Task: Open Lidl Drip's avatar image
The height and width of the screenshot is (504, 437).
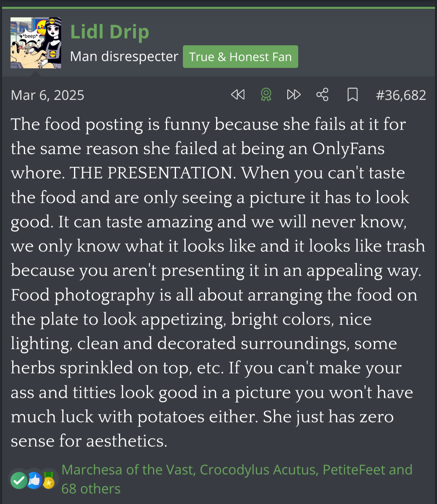Action: point(36,43)
